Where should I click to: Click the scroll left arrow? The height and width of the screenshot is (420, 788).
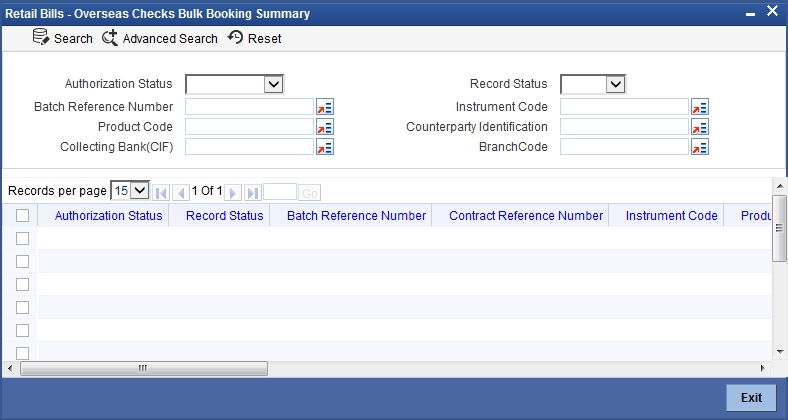point(10,369)
